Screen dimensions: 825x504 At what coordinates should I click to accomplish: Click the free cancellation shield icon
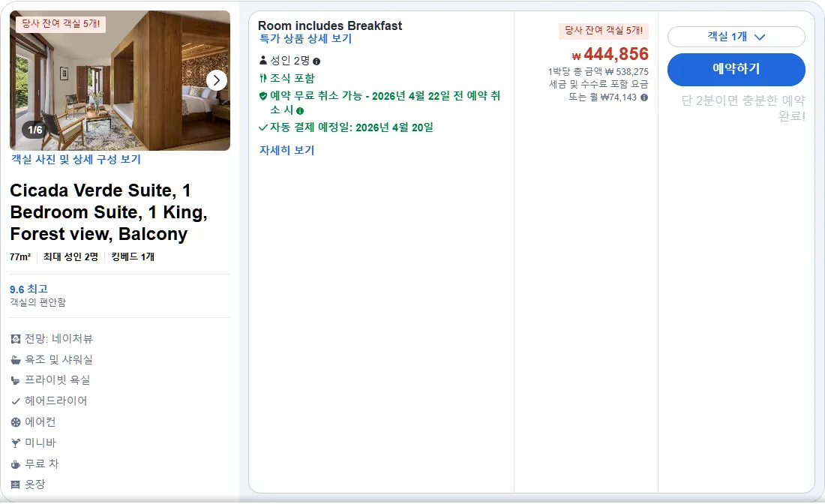pos(263,96)
